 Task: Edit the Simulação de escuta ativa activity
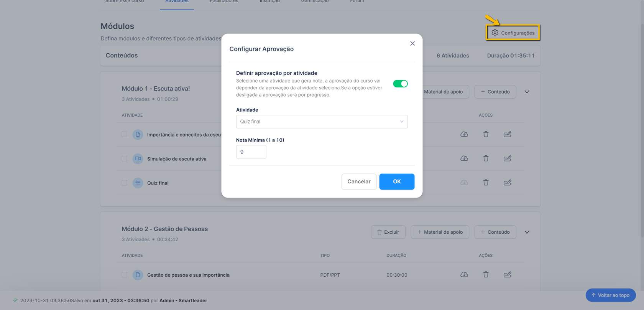tap(507, 158)
